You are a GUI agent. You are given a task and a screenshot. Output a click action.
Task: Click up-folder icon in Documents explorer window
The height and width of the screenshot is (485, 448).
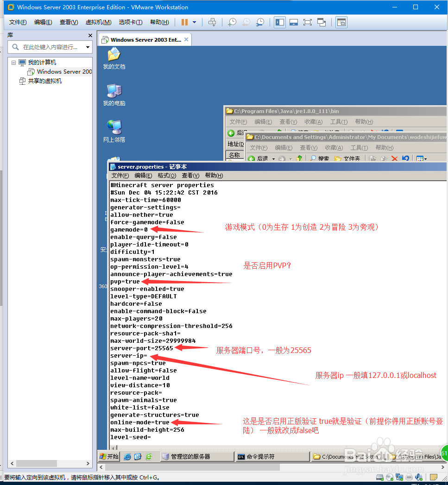coord(299,158)
